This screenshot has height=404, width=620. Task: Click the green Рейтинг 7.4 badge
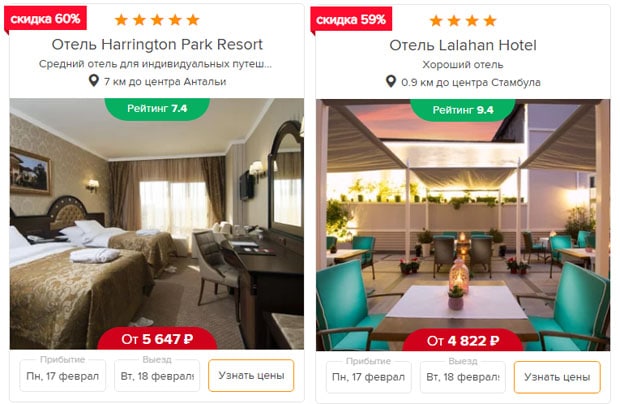click(157, 109)
